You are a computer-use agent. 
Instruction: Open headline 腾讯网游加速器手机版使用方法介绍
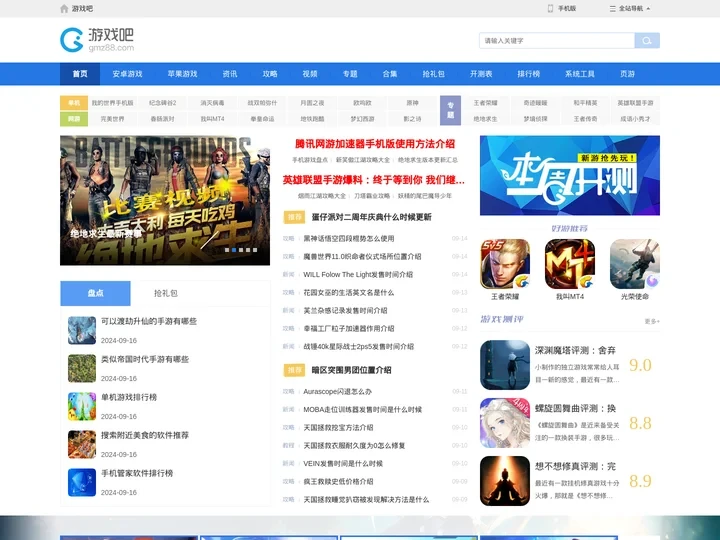(x=375, y=144)
